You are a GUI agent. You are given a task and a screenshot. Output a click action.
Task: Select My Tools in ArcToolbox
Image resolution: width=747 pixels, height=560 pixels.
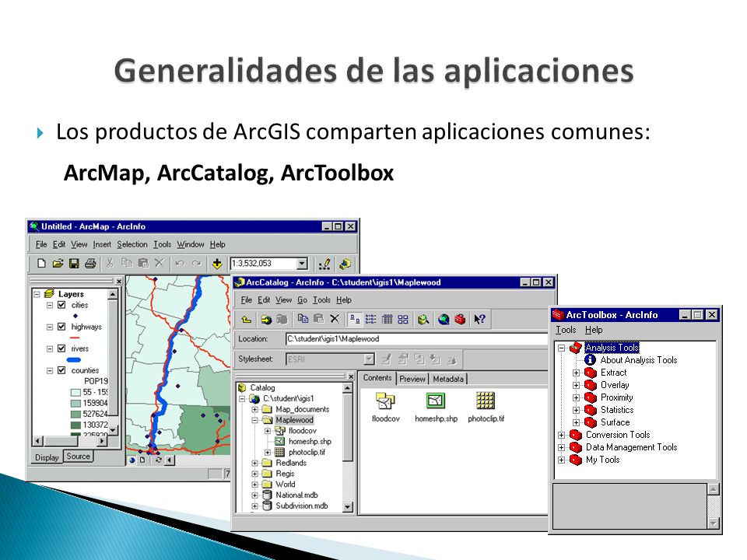602,460
